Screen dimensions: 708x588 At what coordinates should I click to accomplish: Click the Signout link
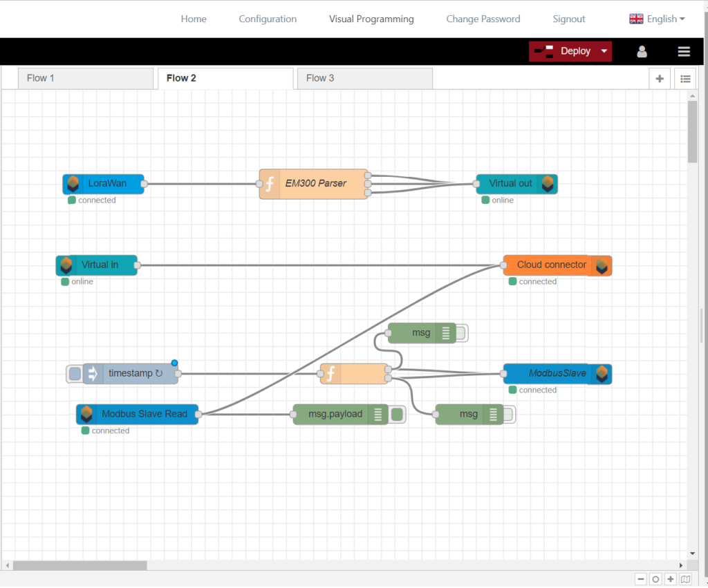569,19
